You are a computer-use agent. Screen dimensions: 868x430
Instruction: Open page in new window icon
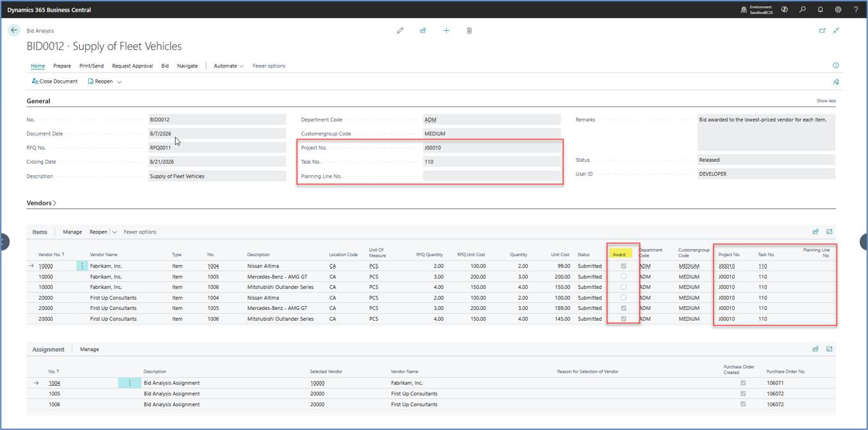tap(822, 30)
